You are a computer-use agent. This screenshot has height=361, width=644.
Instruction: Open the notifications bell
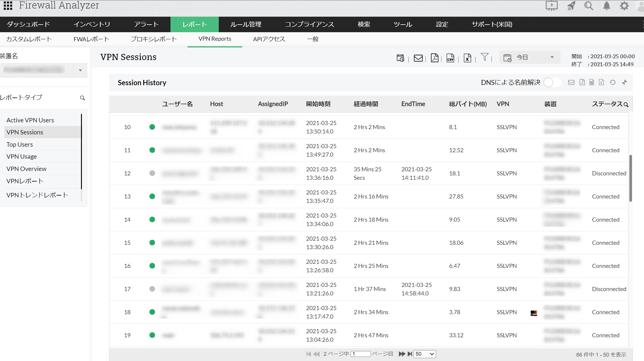tap(607, 6)
